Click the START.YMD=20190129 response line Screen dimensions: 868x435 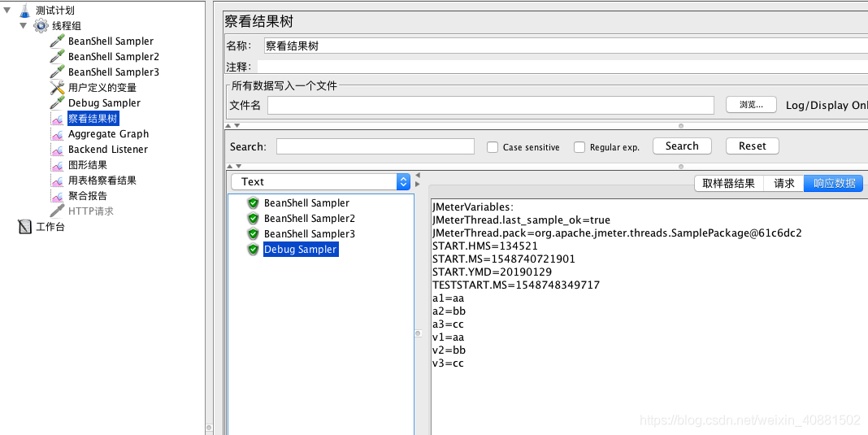click(493, 272)
